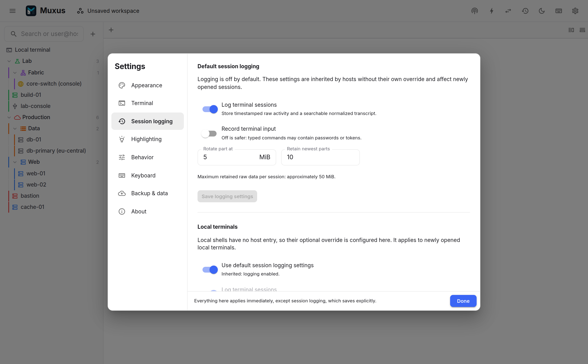Click the Data stack icon
Image resolution: width=588 pixels, height=364 pixels.
(x=23, y=129)
